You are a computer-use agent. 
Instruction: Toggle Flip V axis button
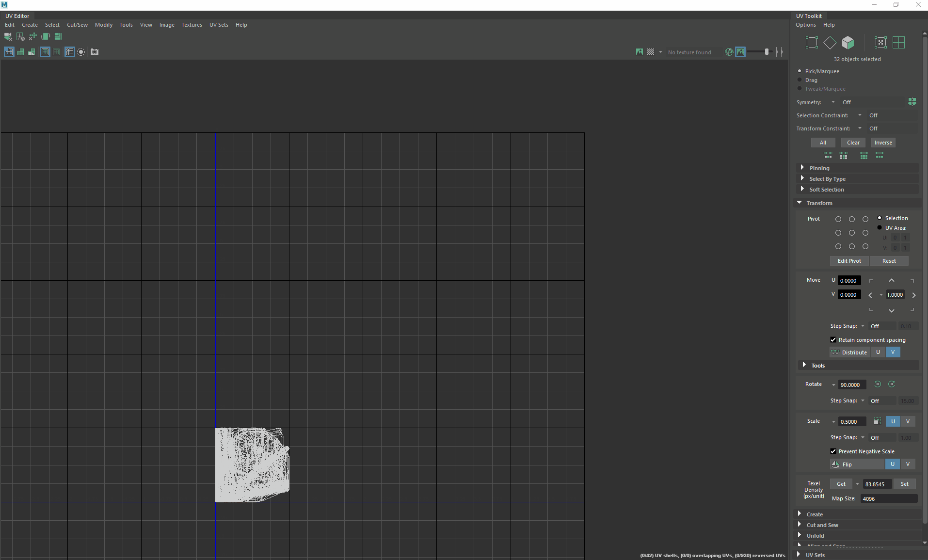(908, 464)
